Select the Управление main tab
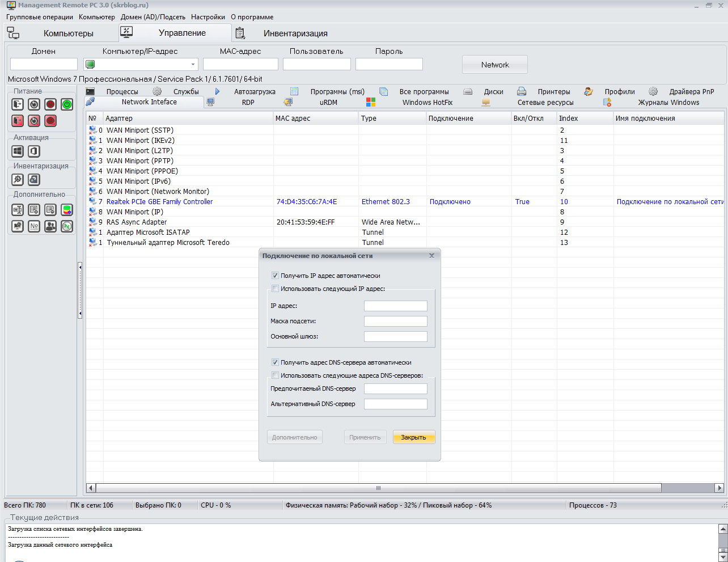728x562 pixels. [175, 33]
